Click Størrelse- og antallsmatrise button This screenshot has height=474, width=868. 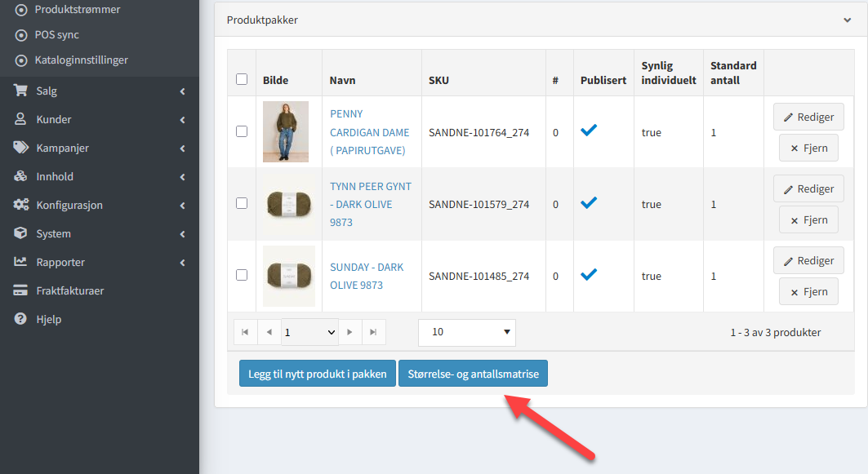pos(473,374)
